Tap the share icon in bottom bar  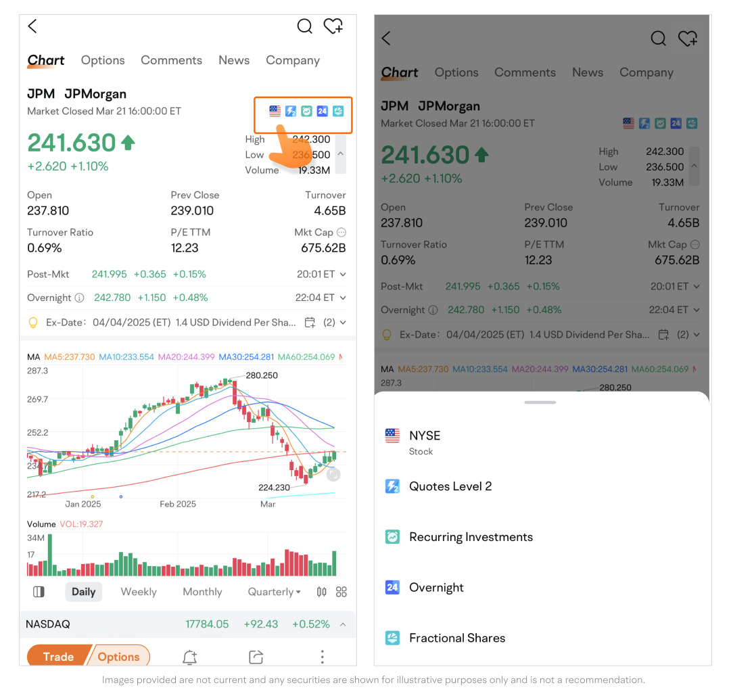tap(256, 657)
